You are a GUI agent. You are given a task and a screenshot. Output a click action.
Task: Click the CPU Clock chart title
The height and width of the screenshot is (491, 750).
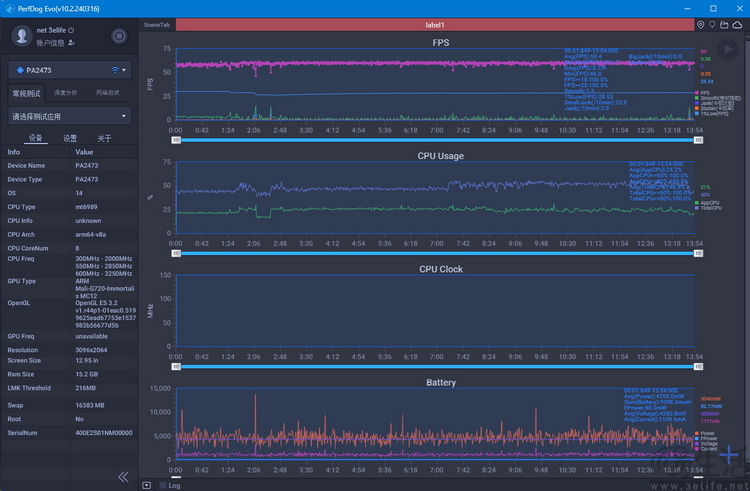click(441, 269)
